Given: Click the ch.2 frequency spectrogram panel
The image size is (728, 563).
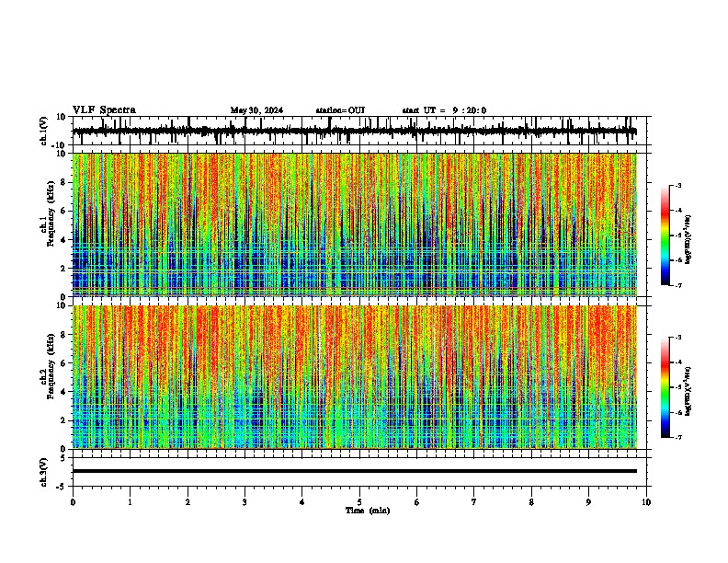Looking at the screenshot, I should click(355, 377).
